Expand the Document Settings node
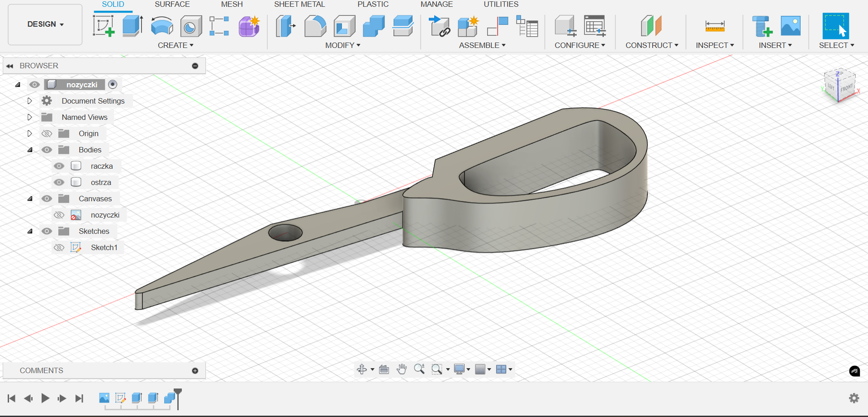Screen dimensions: 868x417 pyautogui.click(x=29, y=101)
